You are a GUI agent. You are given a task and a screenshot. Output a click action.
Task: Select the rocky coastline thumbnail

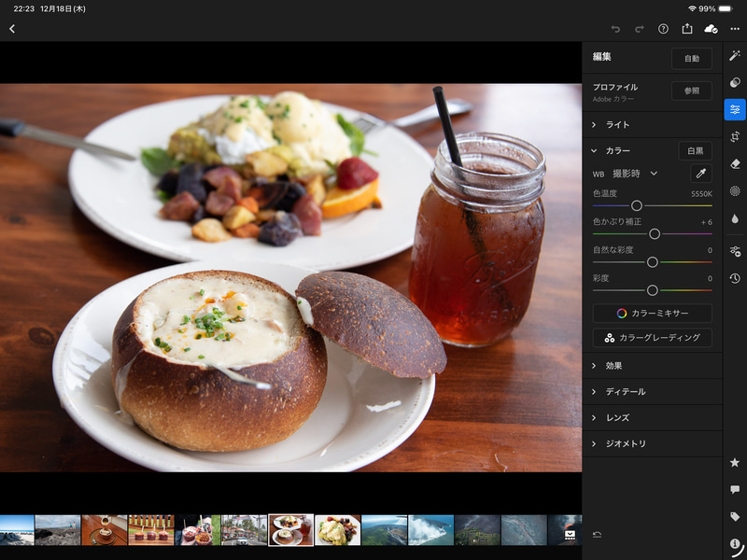[58, 530]
